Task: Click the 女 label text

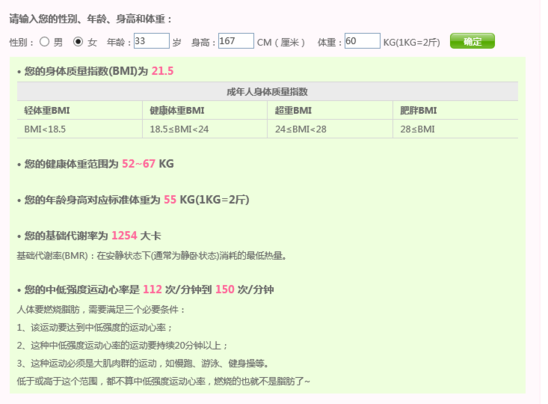Action: (x=92, y=43)
